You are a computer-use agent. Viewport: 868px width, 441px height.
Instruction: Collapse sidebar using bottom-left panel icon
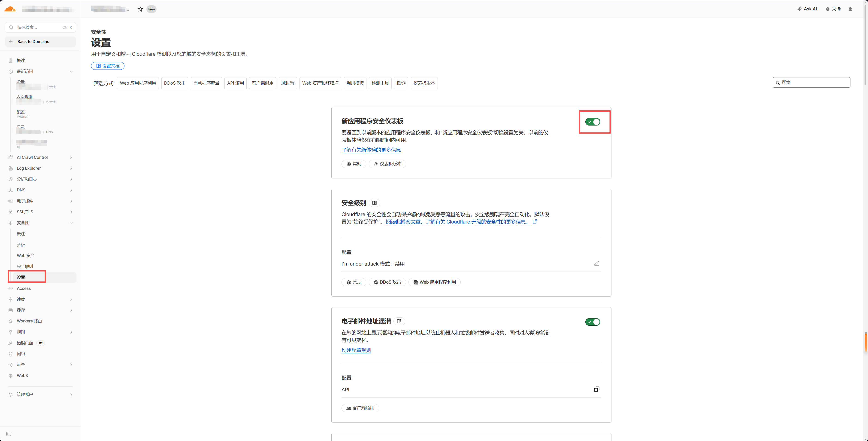click(9, 434)
